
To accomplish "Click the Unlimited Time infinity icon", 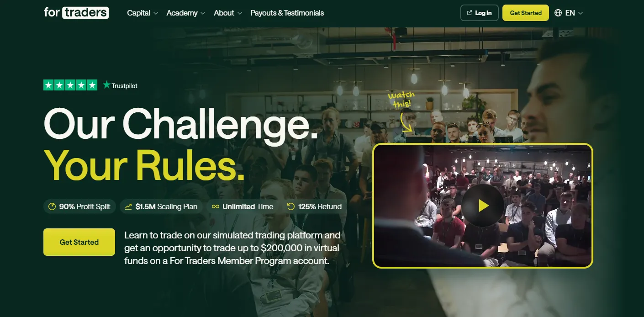I will point(216,206).
